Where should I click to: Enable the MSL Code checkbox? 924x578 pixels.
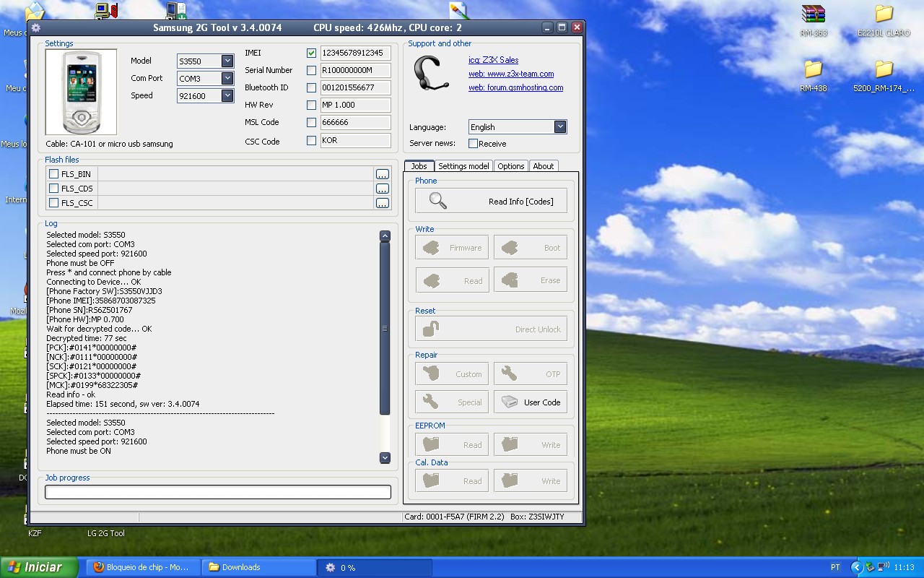[311, 123]
